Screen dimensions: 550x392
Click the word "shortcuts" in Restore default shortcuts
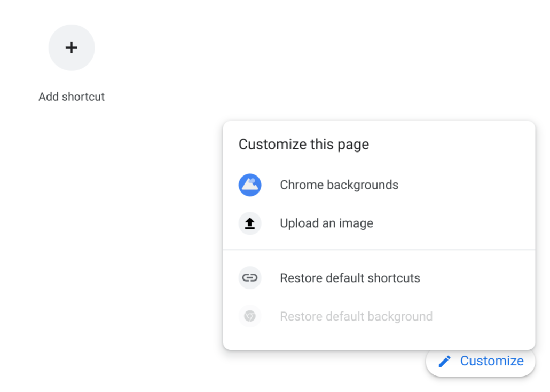[395, 278]
